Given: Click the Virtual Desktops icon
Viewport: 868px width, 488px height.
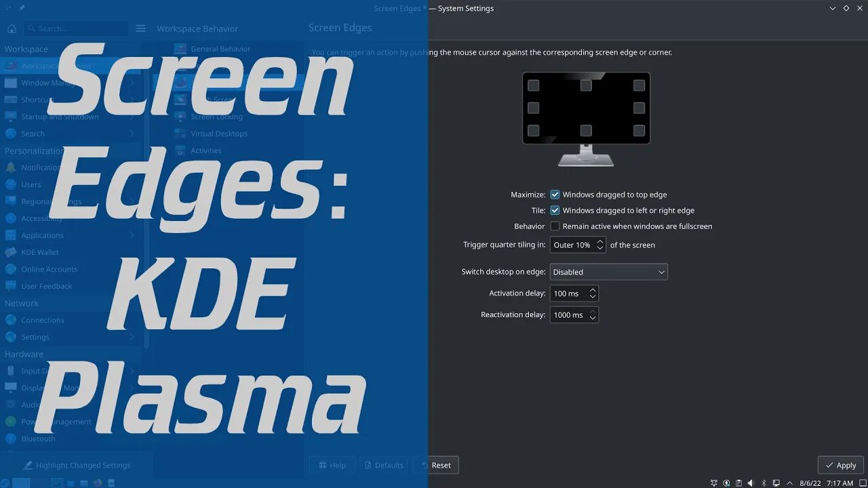Looking at the screenshot, I should tap(180, 134).
